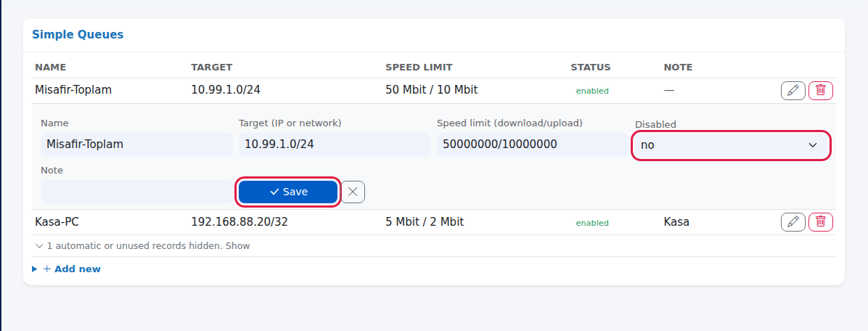
Task: Select the 192.168.88.20/32 target cell
Action: pyautogui.click(x=239, y=222)
